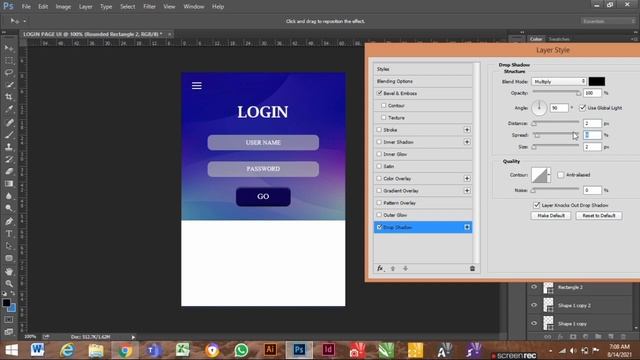Toggle Layer Knocks Out Drop Shadow checkbox
640x360 pixels.
[x=537, y=205]
